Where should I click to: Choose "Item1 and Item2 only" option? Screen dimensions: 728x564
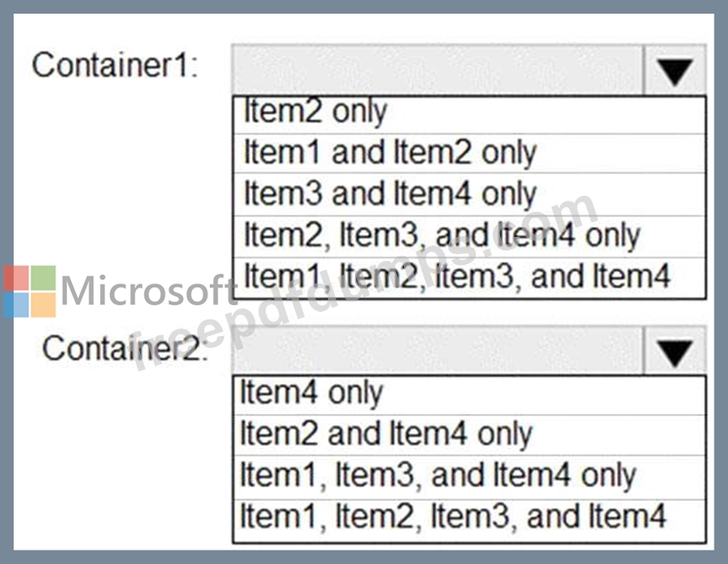[x=469, y=154]
